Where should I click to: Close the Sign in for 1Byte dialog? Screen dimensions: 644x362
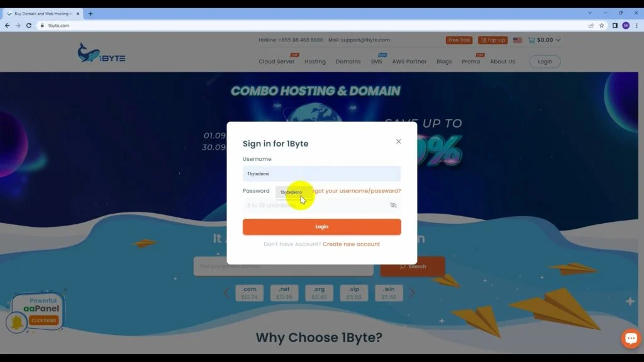[x=398, y=141]
